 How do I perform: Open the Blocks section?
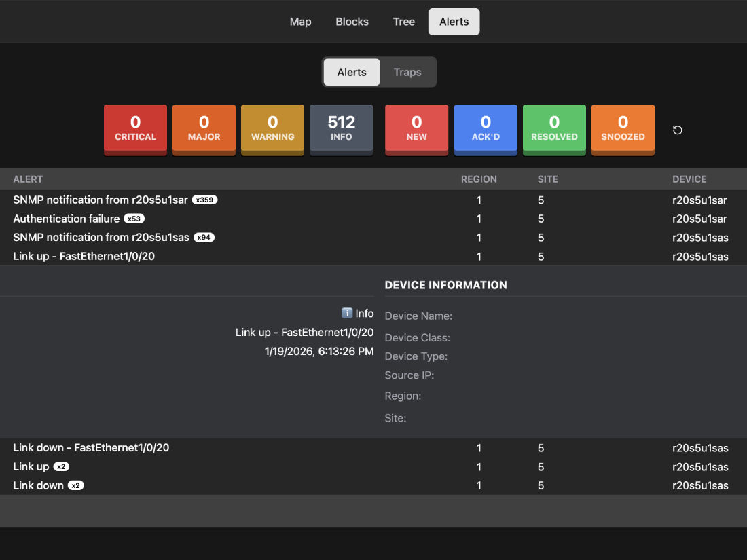pos(352,22)
